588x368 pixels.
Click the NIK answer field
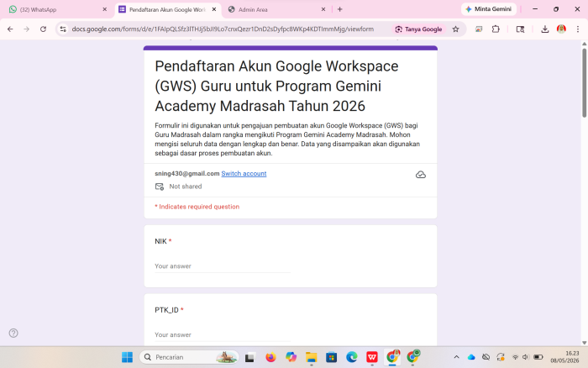pyautogui.click(x=223, y=266)
